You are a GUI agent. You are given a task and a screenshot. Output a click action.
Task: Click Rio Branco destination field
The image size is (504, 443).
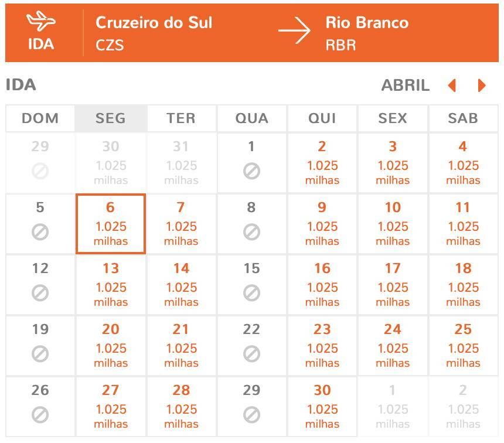[x=367, y=33]
